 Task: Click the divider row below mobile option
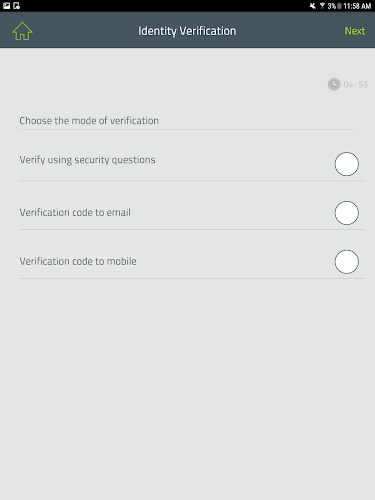(x=192, y=278)
